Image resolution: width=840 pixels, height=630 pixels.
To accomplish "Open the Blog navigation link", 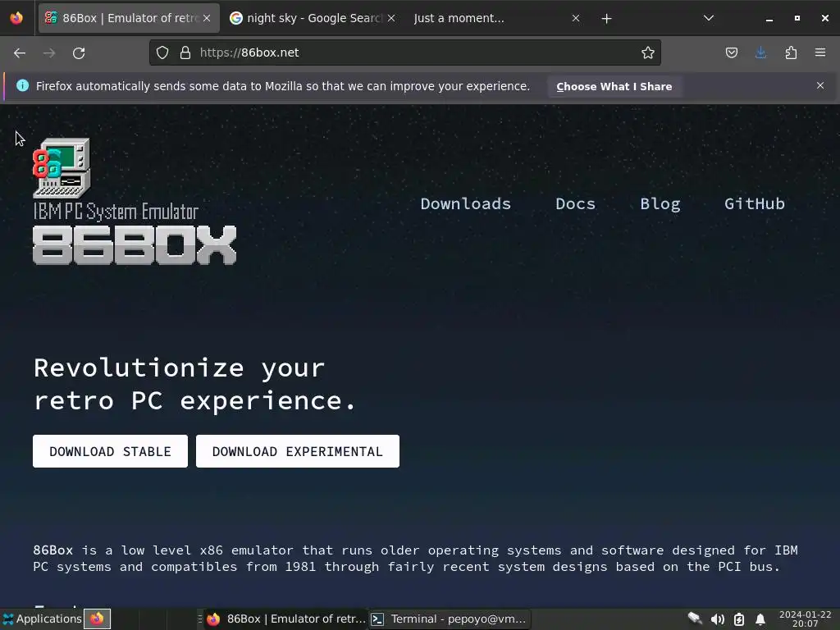I will click(x=660, y=204).
